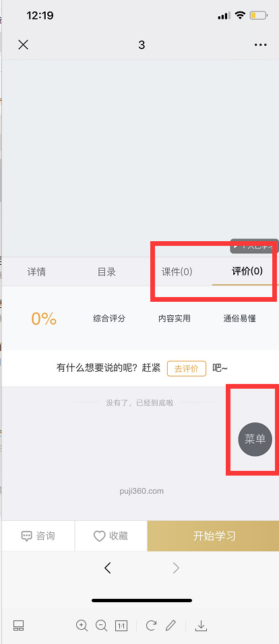This screenshot has height=644, width=279.
Task: Open the pencil edit tool
Action: point(170,626)
